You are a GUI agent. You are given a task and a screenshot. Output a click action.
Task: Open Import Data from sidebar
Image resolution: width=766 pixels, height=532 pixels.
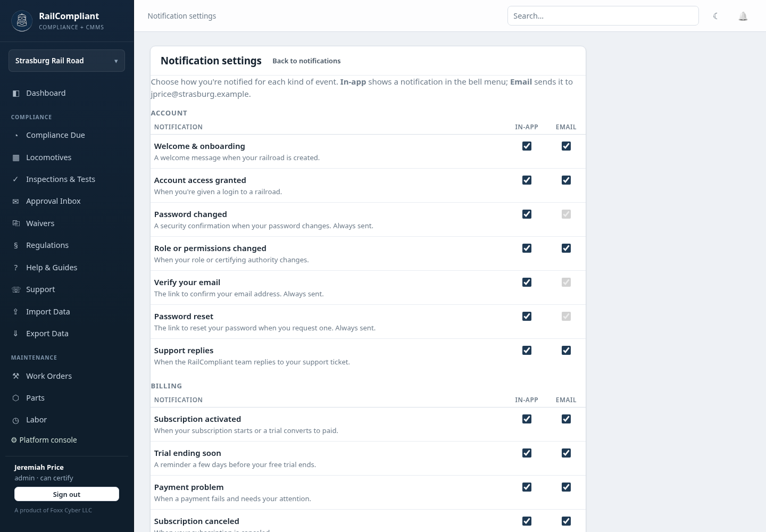coord(67,312)
